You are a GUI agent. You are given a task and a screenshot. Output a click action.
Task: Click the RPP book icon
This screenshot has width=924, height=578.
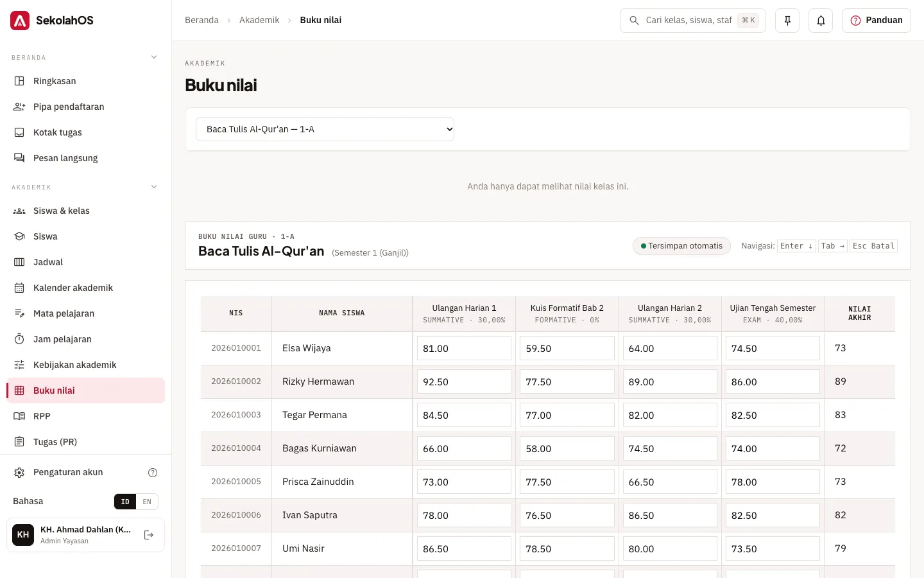(19, 416)
